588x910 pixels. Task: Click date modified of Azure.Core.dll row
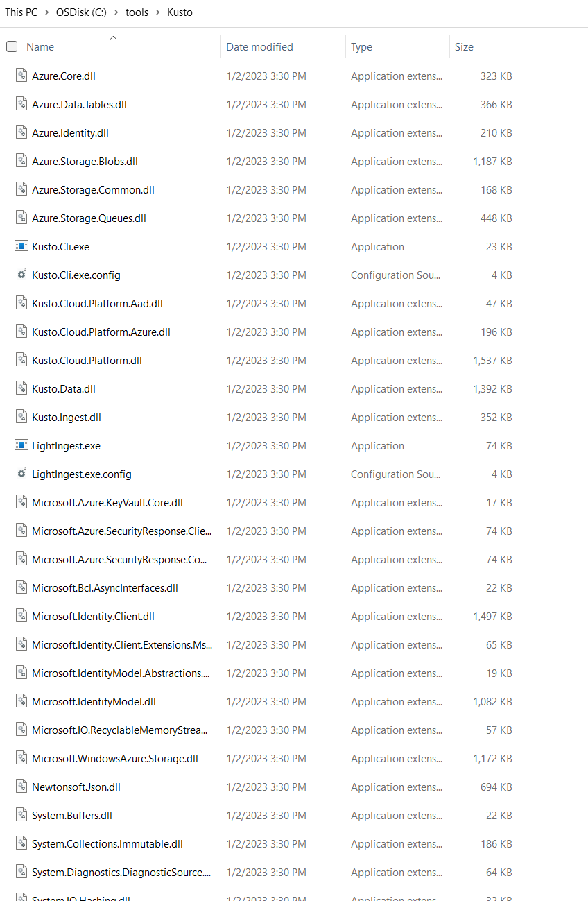pyautogui.click(x=266, y=76)
